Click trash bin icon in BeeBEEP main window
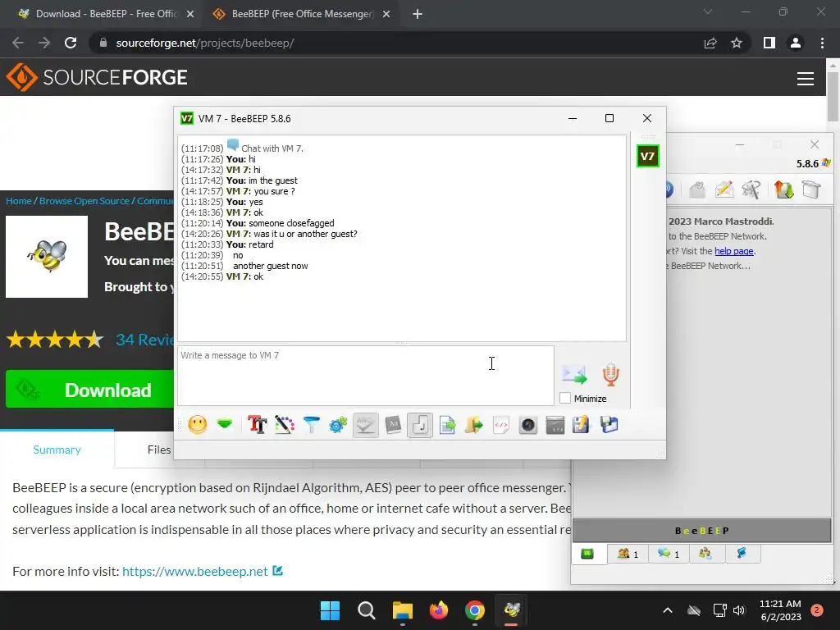Image resolution: width=840 pixels, height=630 pixels. pyautogui.click(x=811, y=189)
